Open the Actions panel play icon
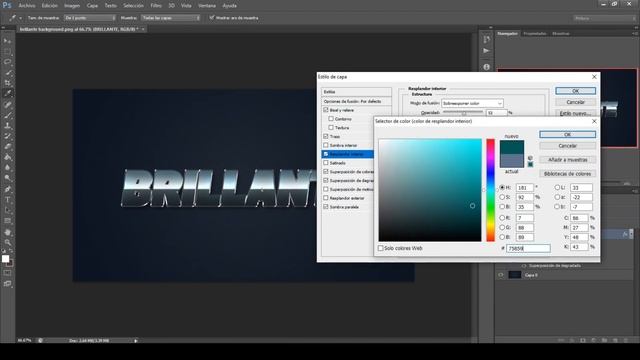 (x=486, y=51)
